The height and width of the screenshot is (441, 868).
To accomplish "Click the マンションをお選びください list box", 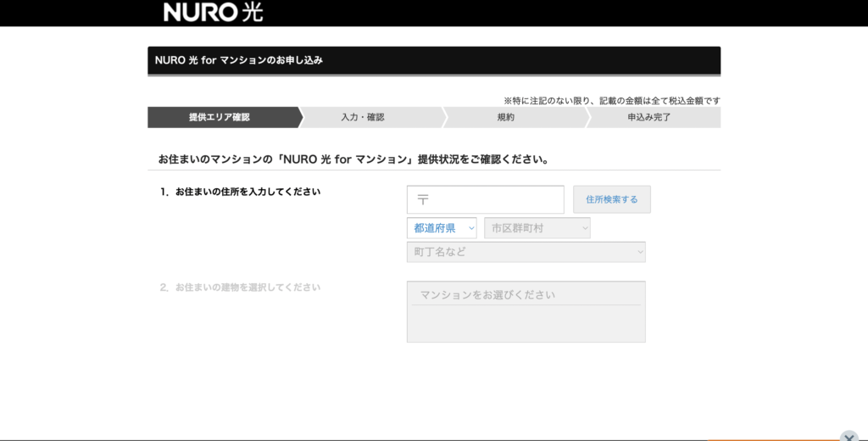I will tap(526, 311).
